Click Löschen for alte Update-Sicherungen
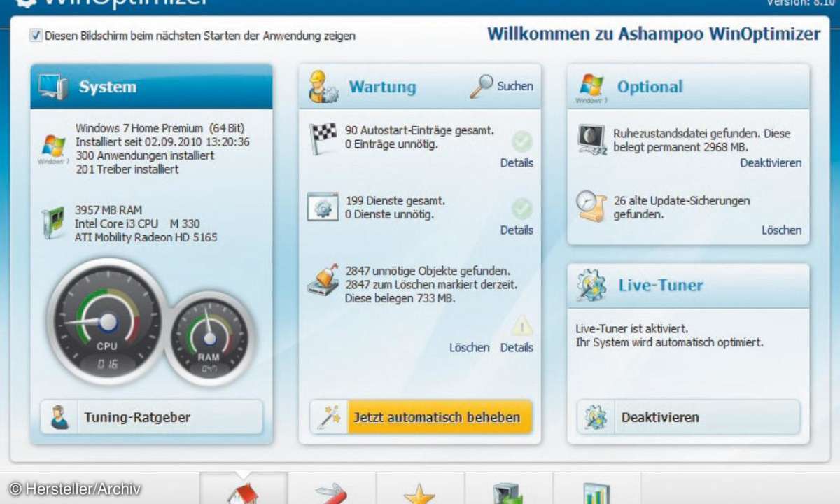840x504 pixels. (781, 230)
